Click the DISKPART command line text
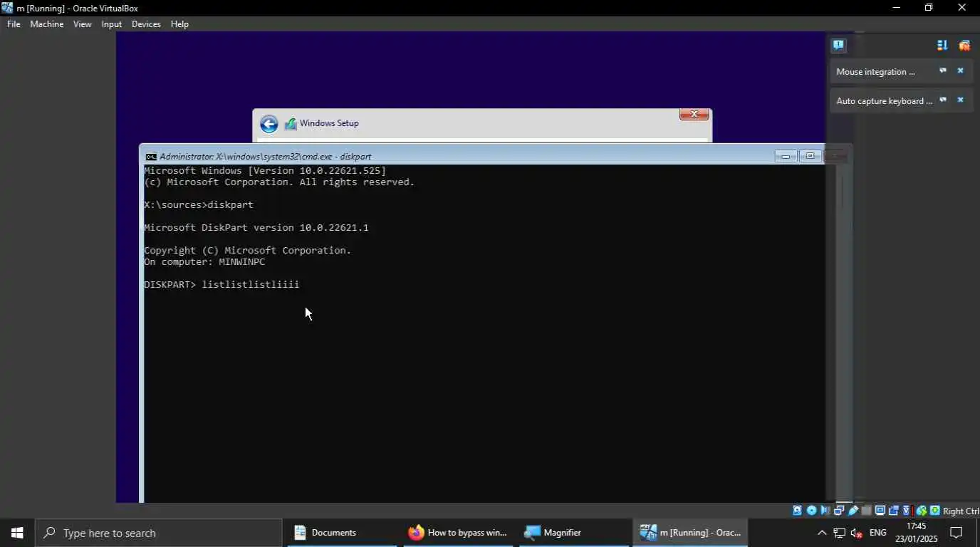 (x=221, y=284)
